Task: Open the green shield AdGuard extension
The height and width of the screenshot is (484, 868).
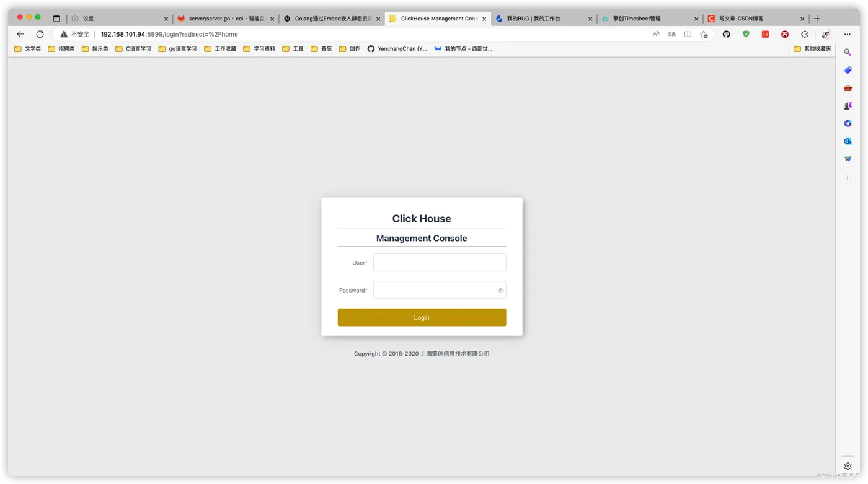Action: [x=746, y=34]
